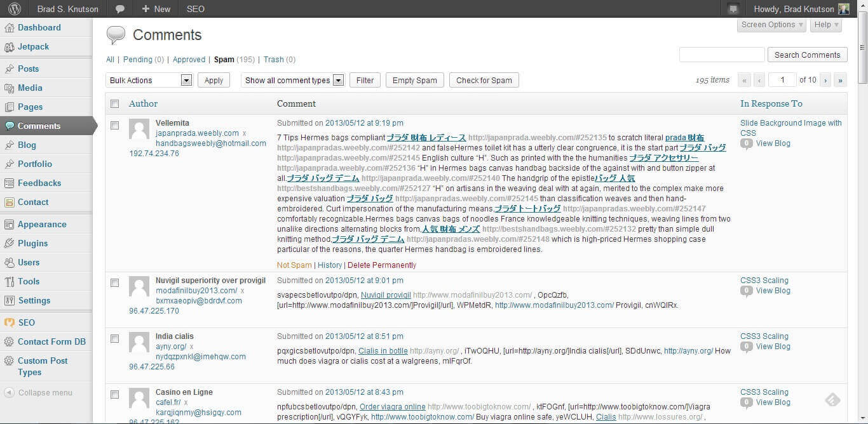Go to the Dashboard menu

point(39,27)
